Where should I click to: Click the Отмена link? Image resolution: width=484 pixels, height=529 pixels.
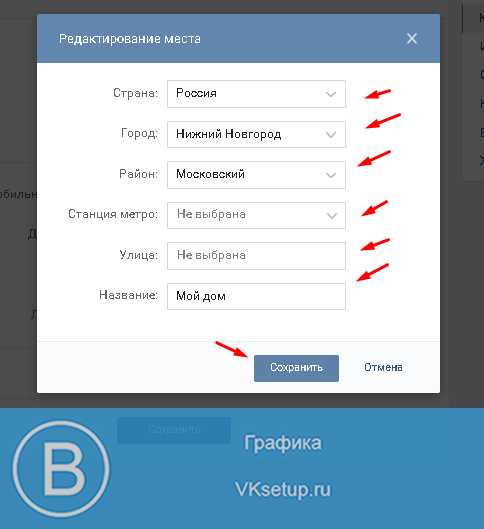click(x=383, y=367)
